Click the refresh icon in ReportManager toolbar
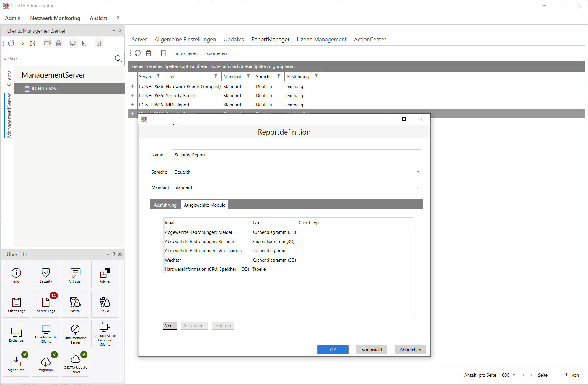 138,53
